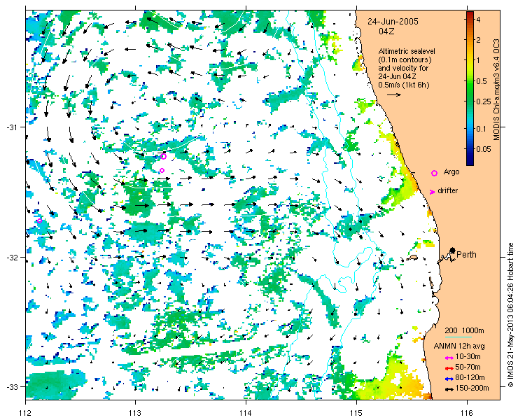Click the longitude axis label '114'
This screenshot has width=518, height=420.
pyautogui.click(x=246, y=413)
